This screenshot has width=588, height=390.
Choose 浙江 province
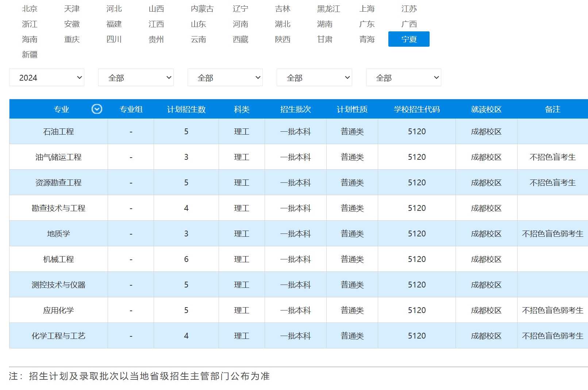30,24
